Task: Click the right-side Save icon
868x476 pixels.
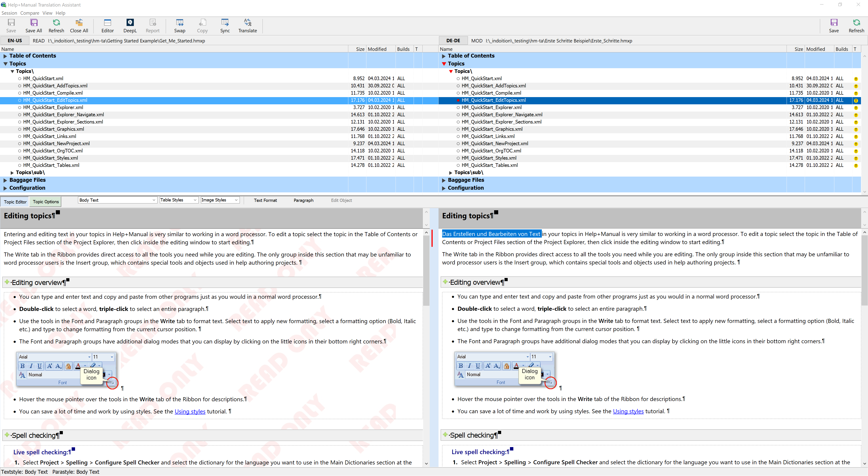Action: [834, 26]
